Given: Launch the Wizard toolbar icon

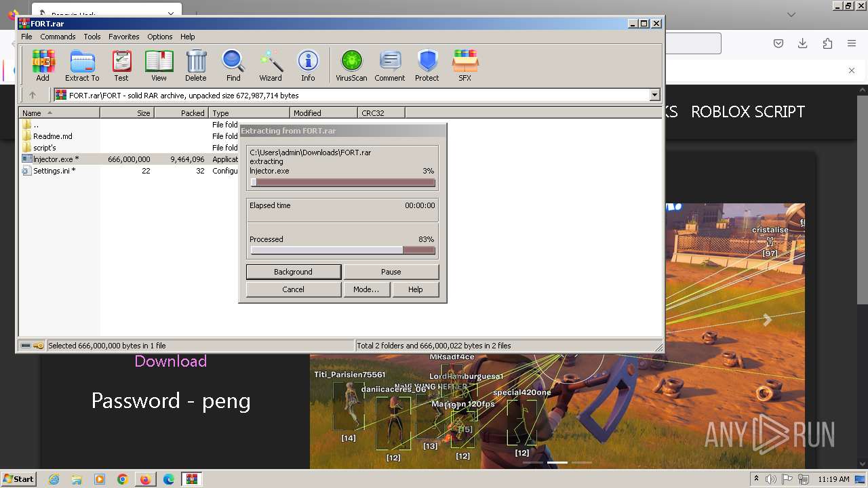Looking at the screenshot, I should pyautogui.click(x=271, y=66).
